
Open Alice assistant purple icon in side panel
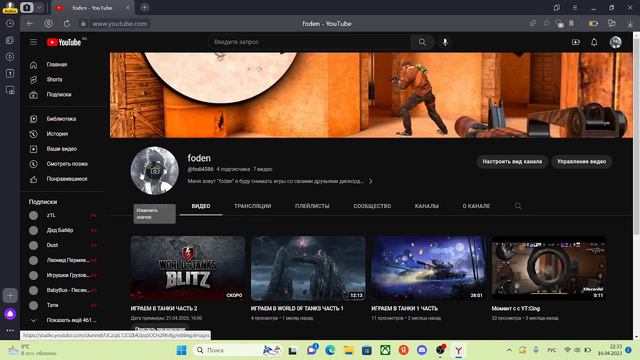coord(10,314)
